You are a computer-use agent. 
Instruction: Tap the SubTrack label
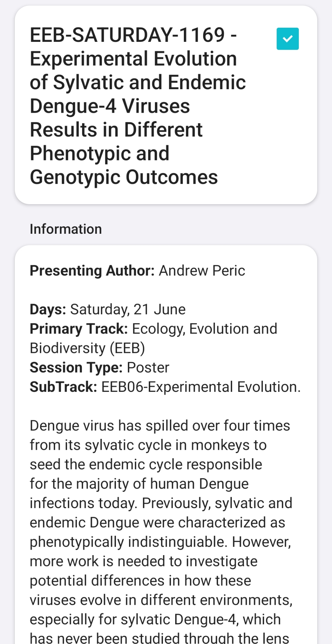coord(63,387)
